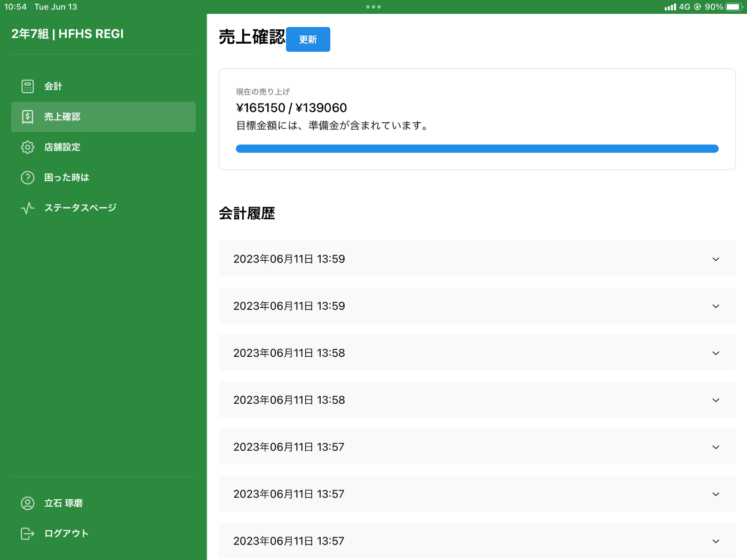Click the logout arrow icon
747x560 pixels.
(28, 533)
